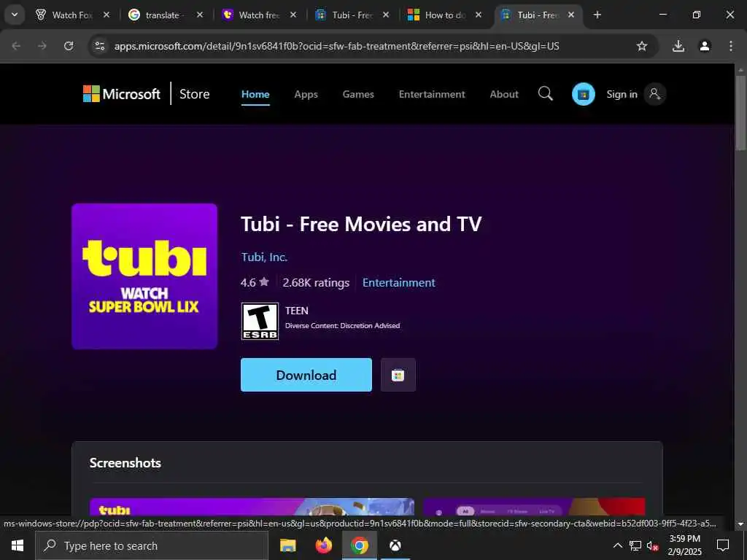
Task: Click the second screenshot thumbnail with red
Action: pos(534,507)
